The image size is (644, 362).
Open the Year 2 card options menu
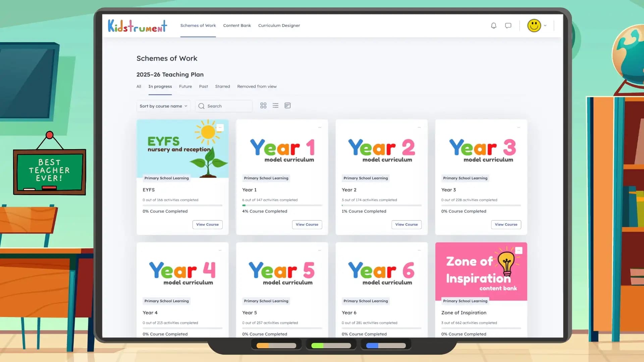pyautogui.click(x=419, y=127)
